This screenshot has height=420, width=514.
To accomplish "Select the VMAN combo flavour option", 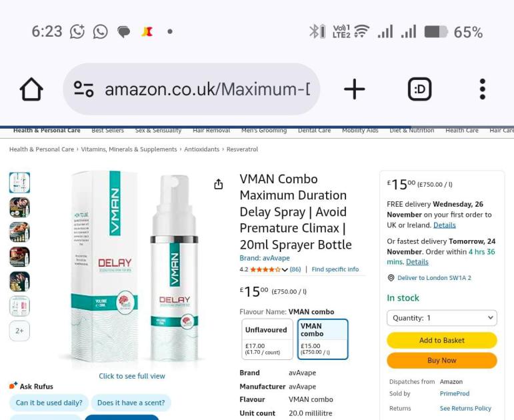I will [323, 339].
